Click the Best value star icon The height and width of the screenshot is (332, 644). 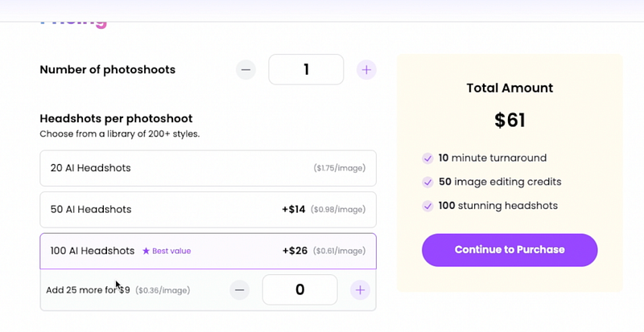pos(146,251)
